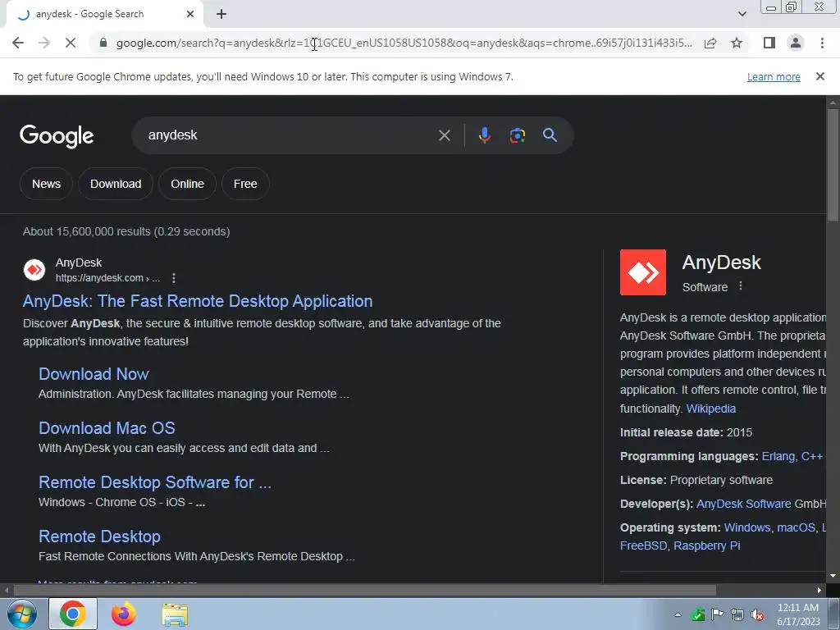
Task: Select the News filter chip
Action: pyautogui.click(x=46, y=184)
